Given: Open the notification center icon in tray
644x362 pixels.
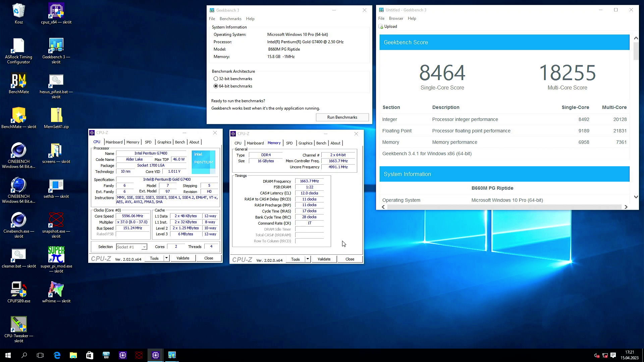Looking at the screenshot, I should pyautogui.click(x=613, y=355).
